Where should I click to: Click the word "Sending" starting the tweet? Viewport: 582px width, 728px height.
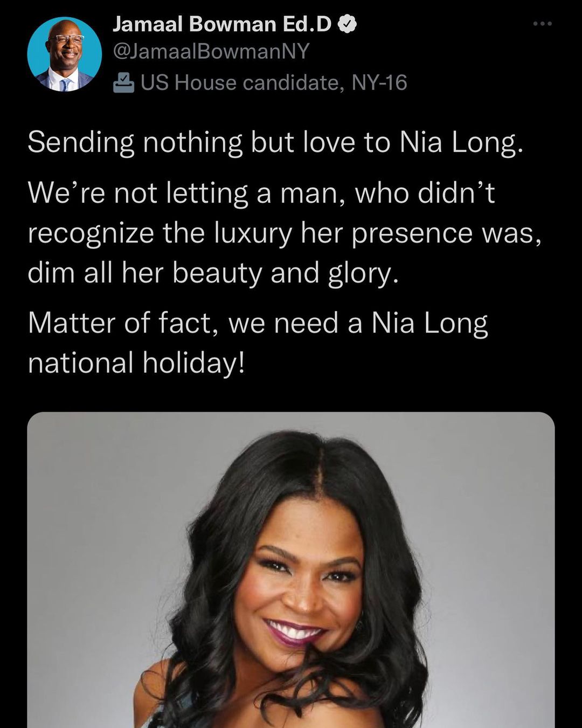point(81,143)
